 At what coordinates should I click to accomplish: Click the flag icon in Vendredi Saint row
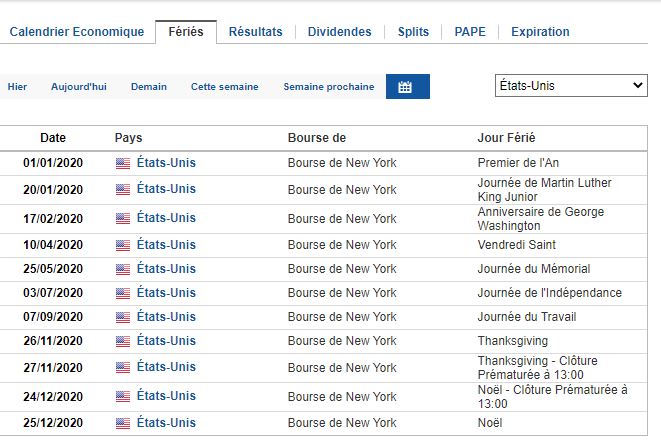click(x=123, y=245)
